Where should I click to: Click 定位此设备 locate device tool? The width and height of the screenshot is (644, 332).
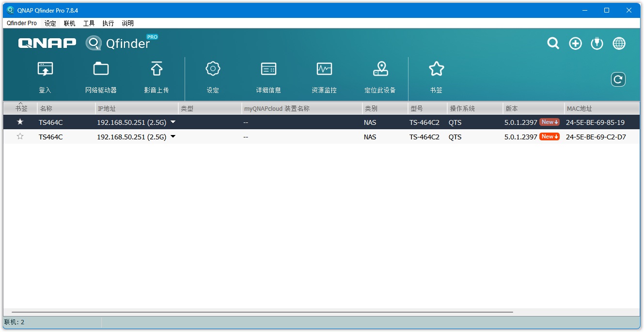point(380,77)
